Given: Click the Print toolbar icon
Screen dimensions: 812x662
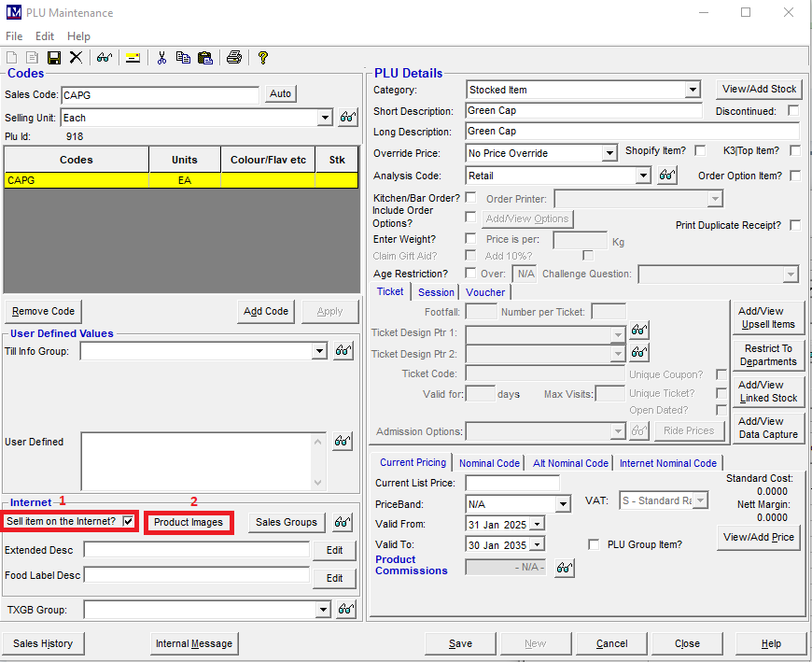Looking at the screenshot, I should click(234, 58).
